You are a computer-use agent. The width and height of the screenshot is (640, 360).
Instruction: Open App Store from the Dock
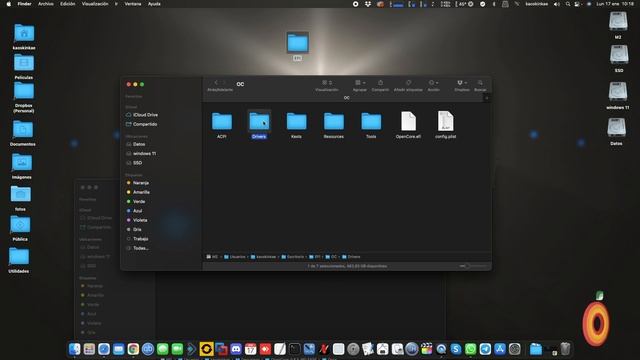[500, 349]
